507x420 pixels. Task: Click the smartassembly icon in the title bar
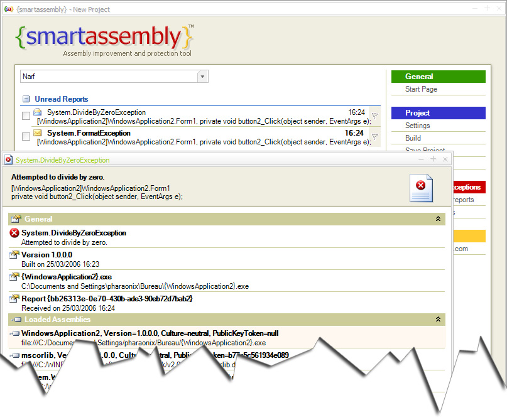coord(8,8)
